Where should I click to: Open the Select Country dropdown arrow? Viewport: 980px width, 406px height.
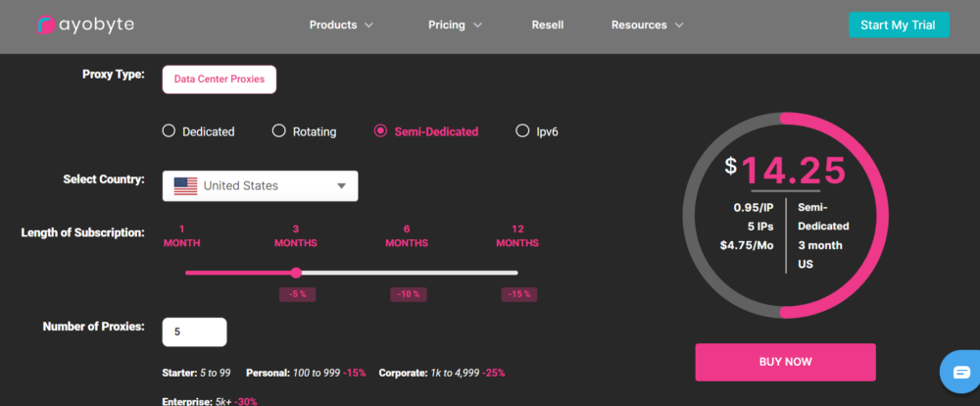point(341,185)
